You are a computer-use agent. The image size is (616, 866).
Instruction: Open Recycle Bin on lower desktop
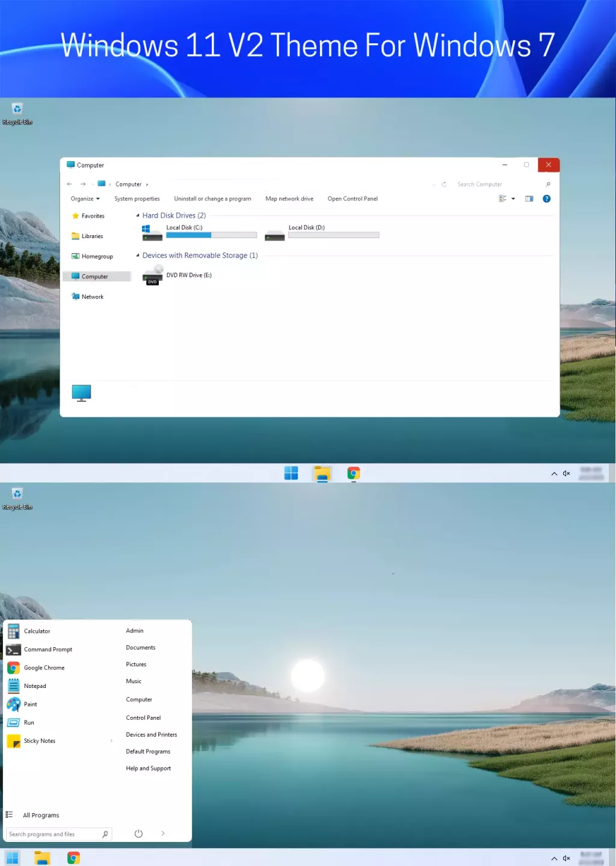(x=17, y=499)
